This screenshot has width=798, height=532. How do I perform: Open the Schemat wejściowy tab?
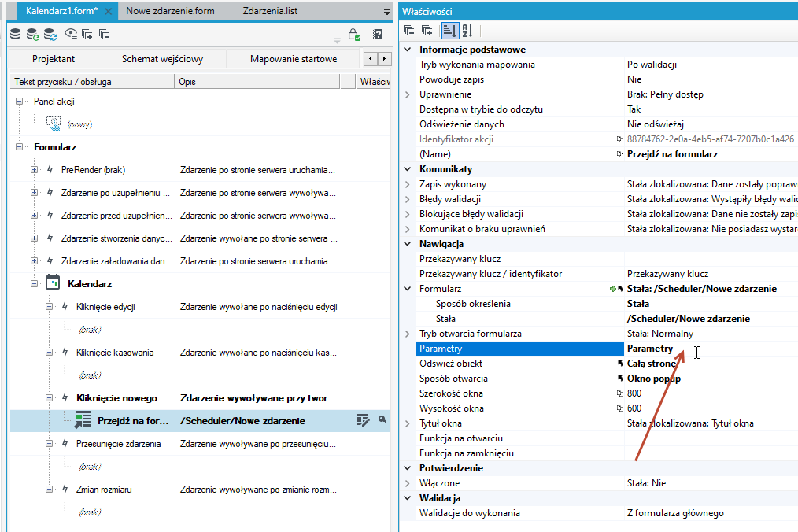[162, 58]
